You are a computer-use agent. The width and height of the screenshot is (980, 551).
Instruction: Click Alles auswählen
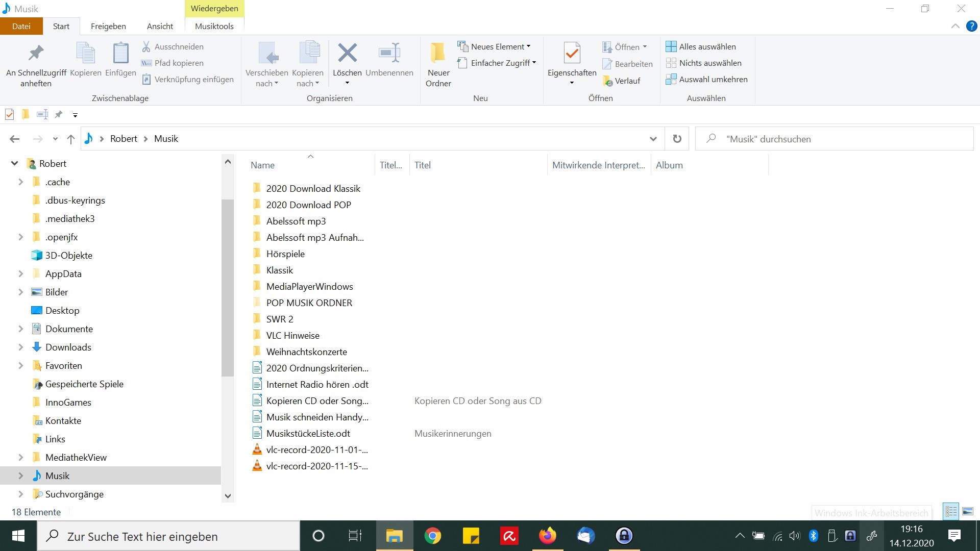[701, 46]
